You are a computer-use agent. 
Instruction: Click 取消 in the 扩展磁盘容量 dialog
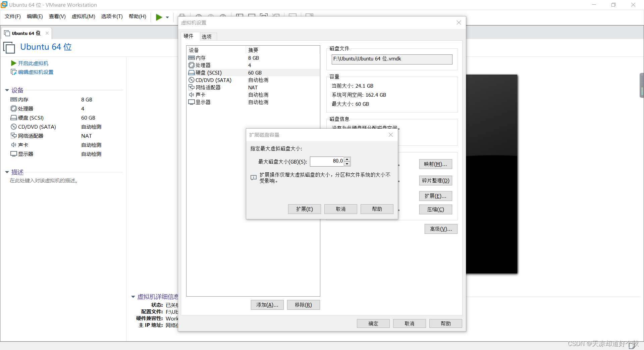(x=341, y=209)
